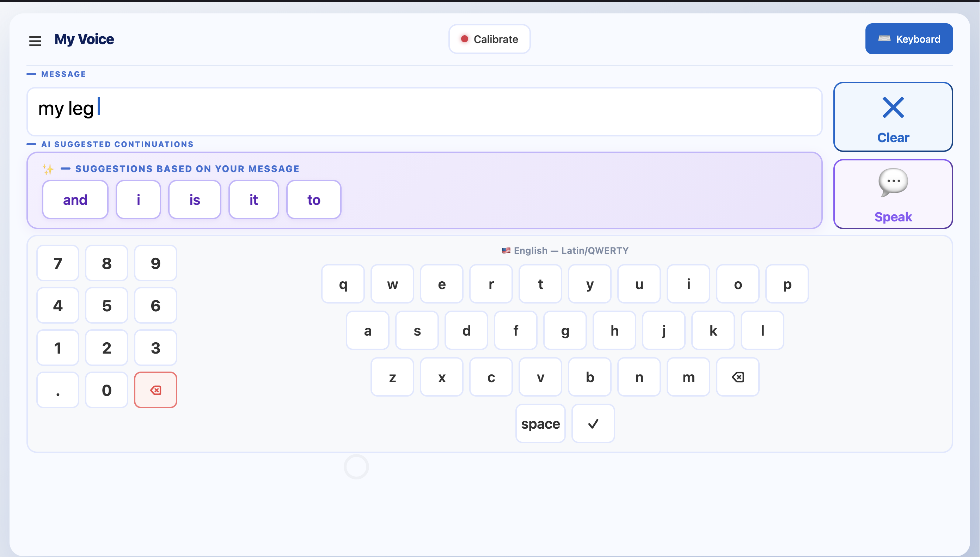The width and height of the screenshot is (980, 557).
Task: Toggle the Keyboard button
Action: (909, 39)
